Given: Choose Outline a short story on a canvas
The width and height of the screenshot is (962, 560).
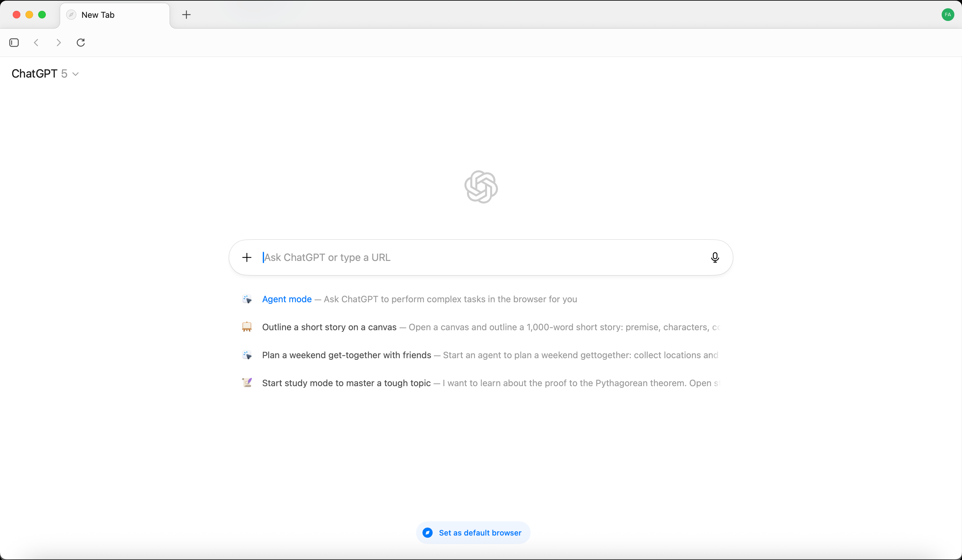Looking at the screenshot, I should [x=329, y=327].
